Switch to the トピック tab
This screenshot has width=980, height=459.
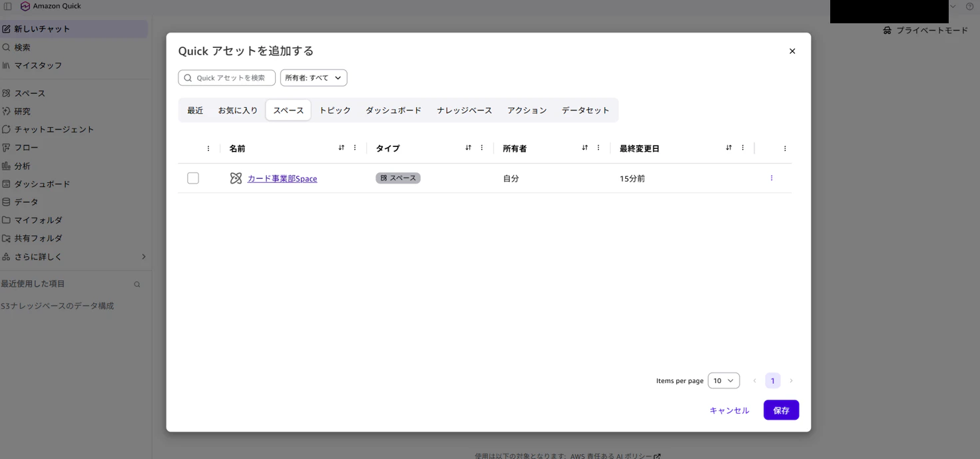click(x=335, y=110)
